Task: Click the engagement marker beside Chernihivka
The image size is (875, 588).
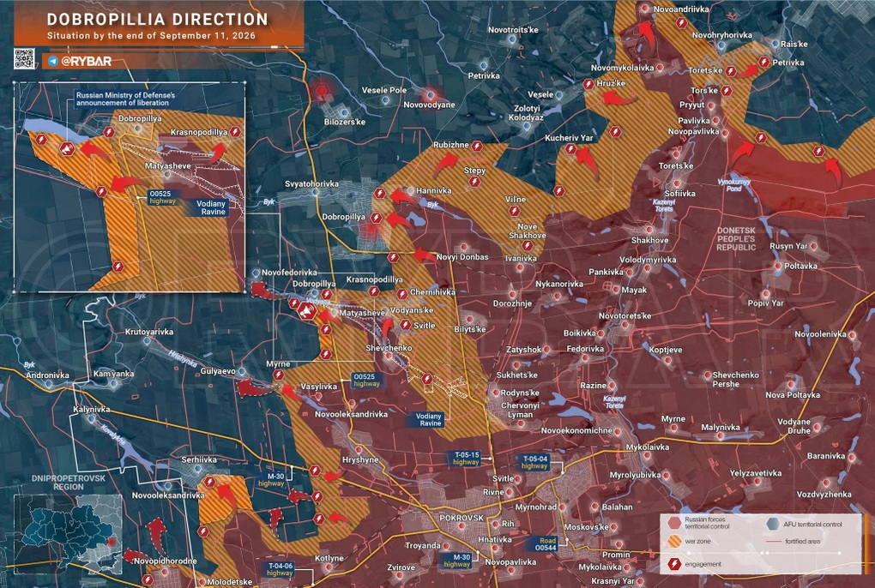Action: (401, 294)
